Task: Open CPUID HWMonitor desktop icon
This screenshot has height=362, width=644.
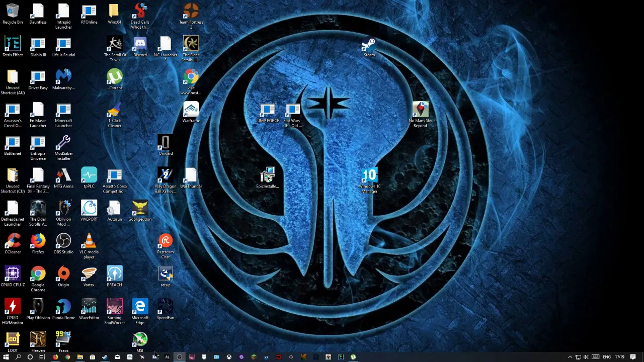Action: tap(13, 312)
